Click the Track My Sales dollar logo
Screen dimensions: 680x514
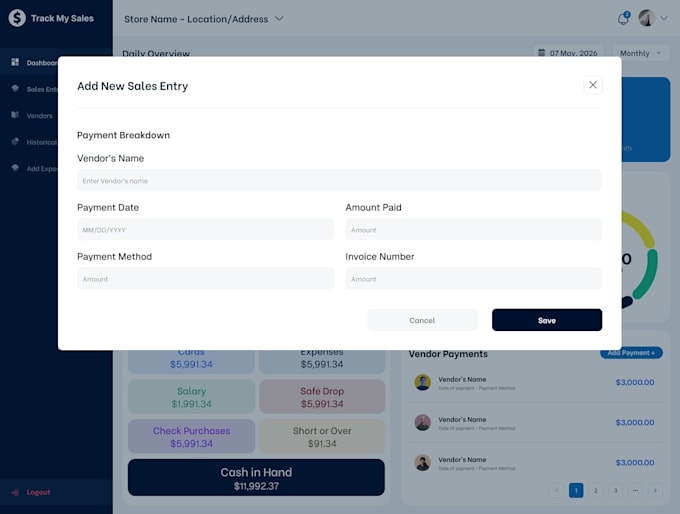[x=17, y=18]
